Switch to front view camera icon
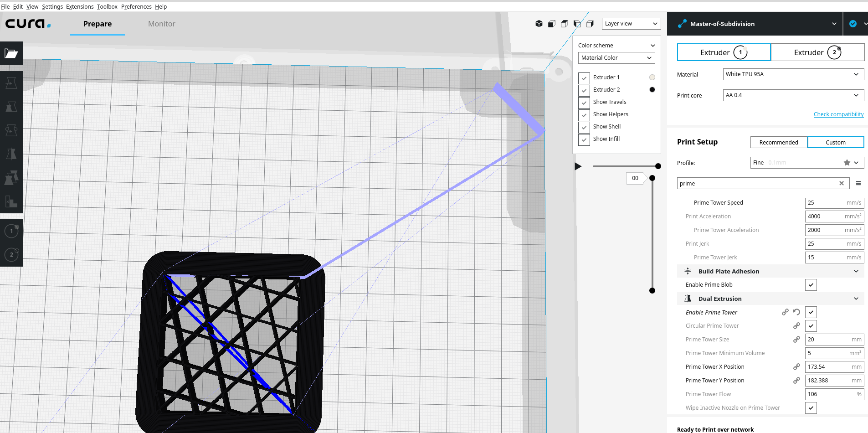Image resolution: width=868 pixels, height=433 pixels. click(552, 23)
